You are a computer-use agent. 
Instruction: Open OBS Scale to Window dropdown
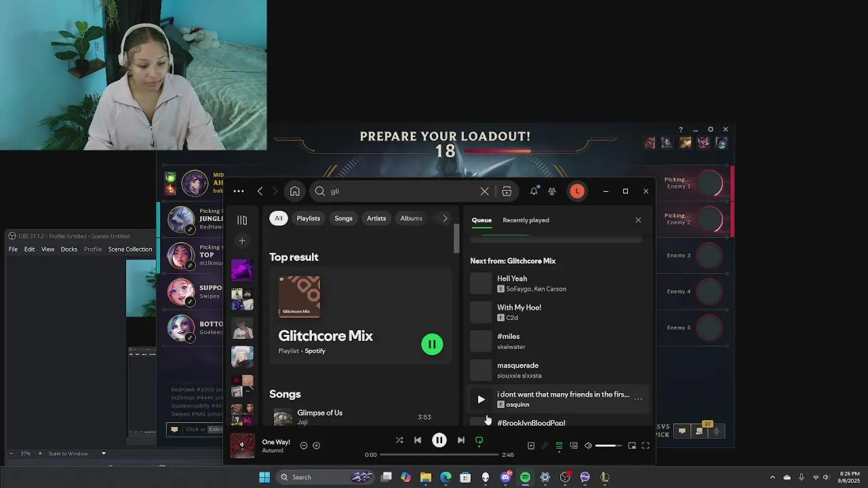point(76,453)
